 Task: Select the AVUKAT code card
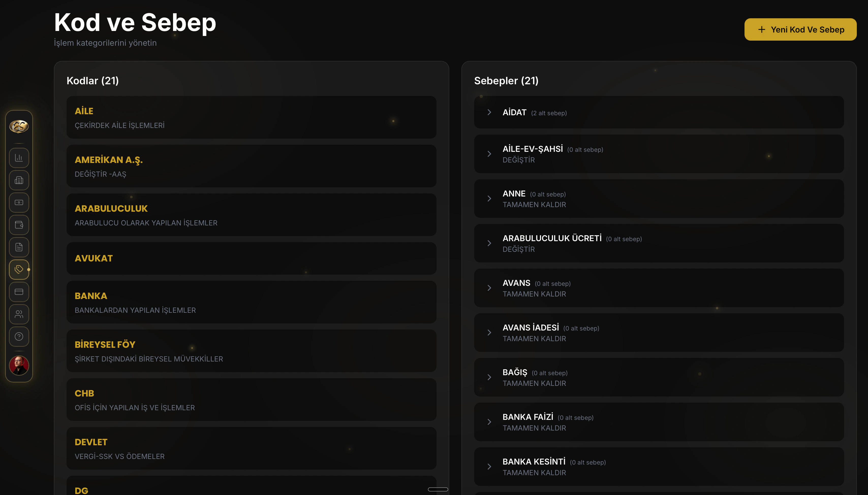tap(252, 258)
